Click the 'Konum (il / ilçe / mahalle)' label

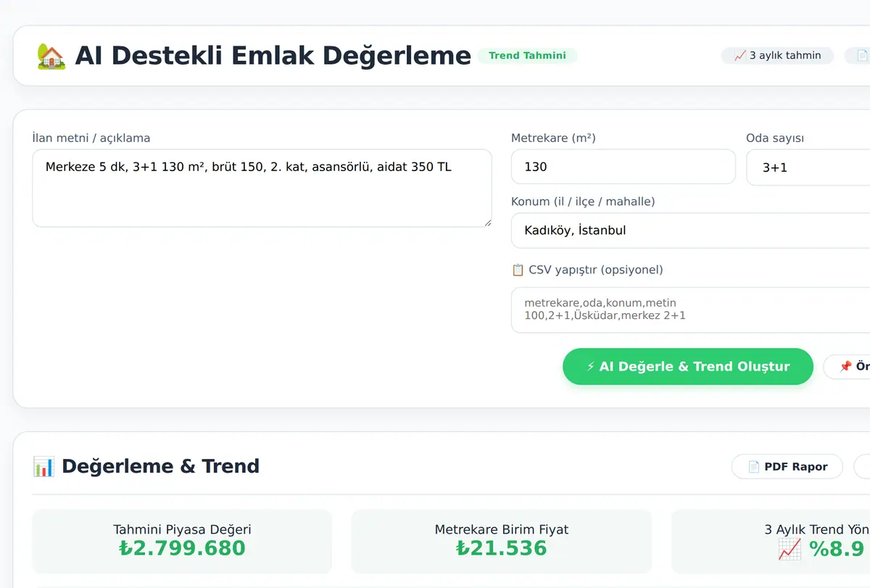[583, 202]
